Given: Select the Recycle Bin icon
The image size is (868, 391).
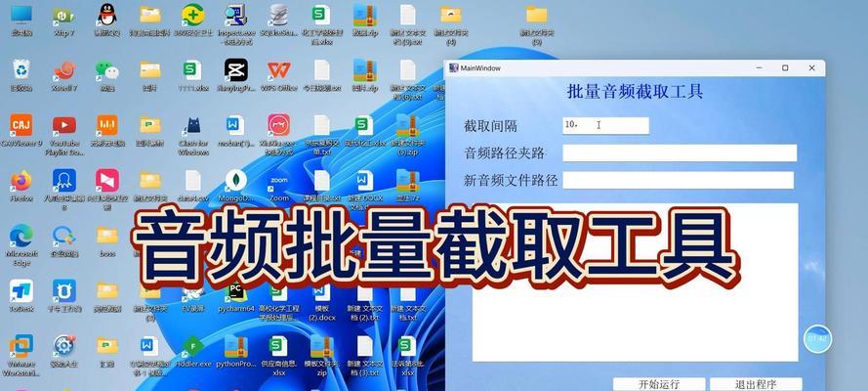Looking at the screenshot, I should click(21, 69).
